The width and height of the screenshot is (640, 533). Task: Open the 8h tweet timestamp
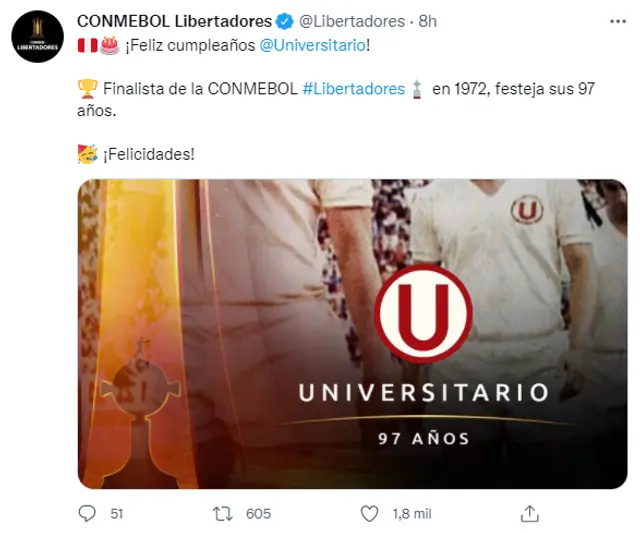pos(427,21)
